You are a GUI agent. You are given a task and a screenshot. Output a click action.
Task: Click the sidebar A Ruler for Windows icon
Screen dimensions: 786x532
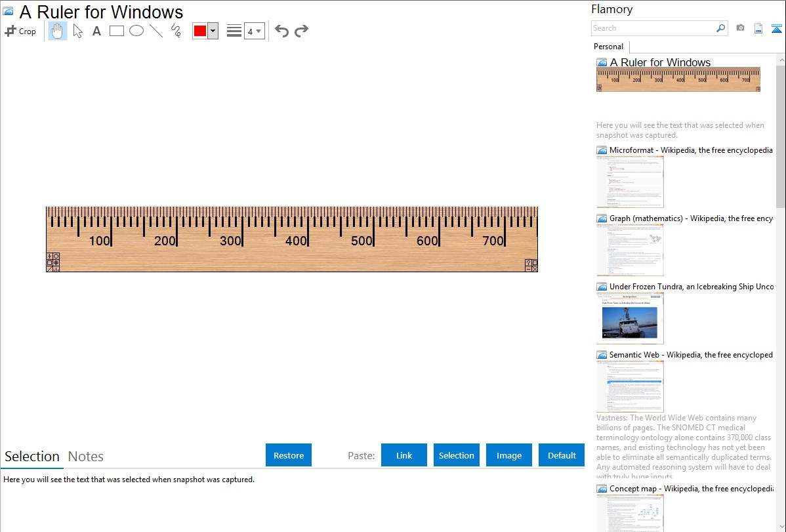click(602, 62)
